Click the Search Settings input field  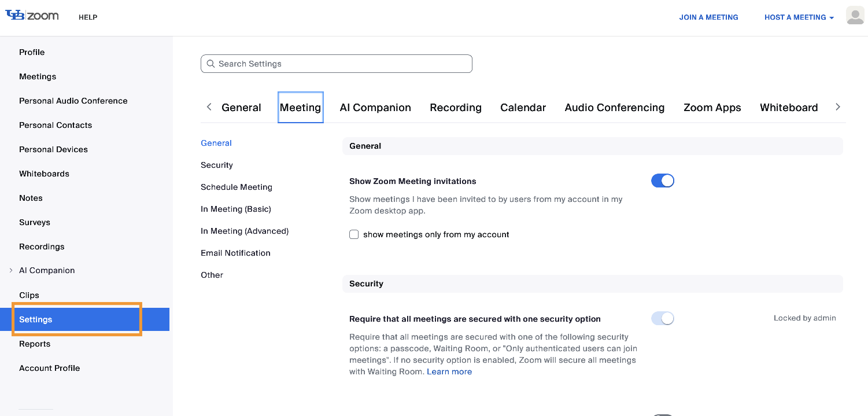(x=341, y=64)
